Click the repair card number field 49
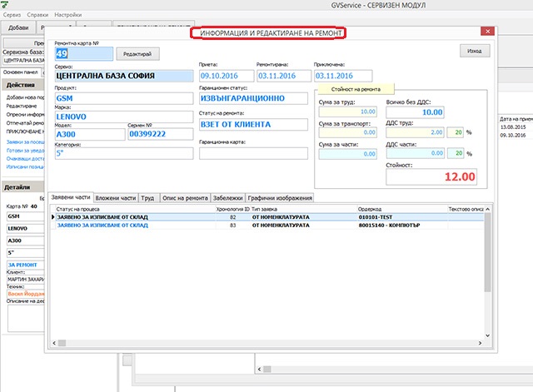Image resolution: width=533 pixels, height=392 pixels. pyautogui.click(x=84, y=53)
